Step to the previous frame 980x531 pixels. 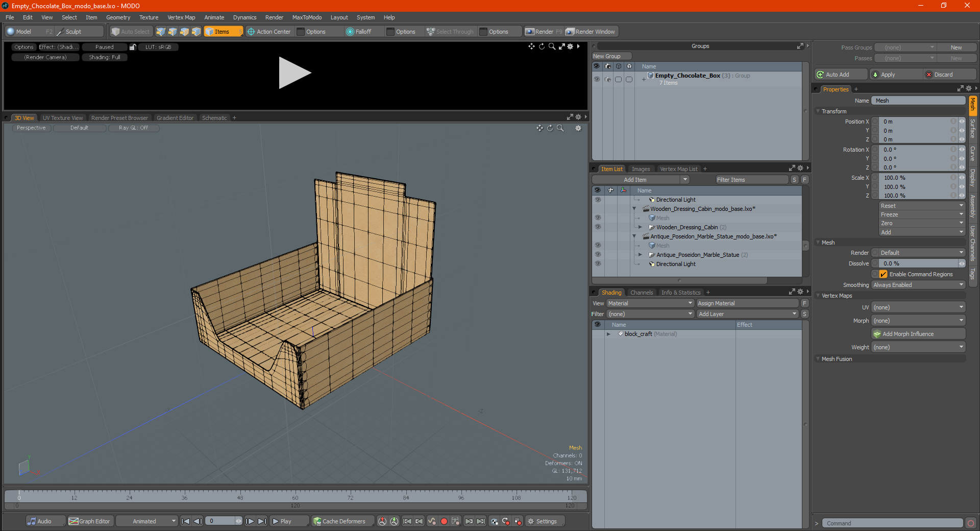point(198,521)
